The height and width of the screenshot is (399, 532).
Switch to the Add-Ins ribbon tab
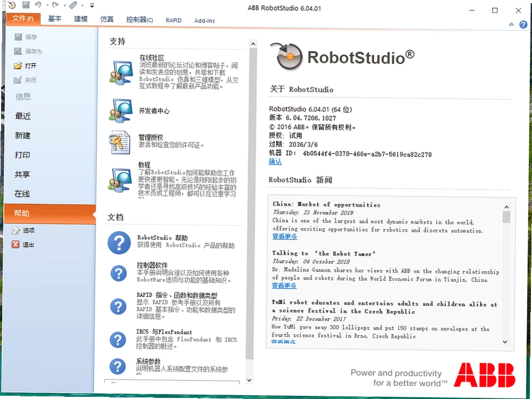coord(205,21)
